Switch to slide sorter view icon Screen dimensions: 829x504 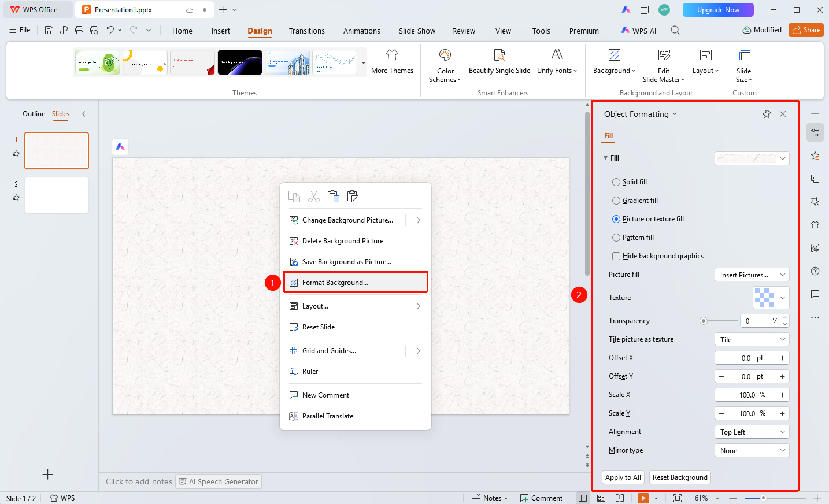[601, 498]
